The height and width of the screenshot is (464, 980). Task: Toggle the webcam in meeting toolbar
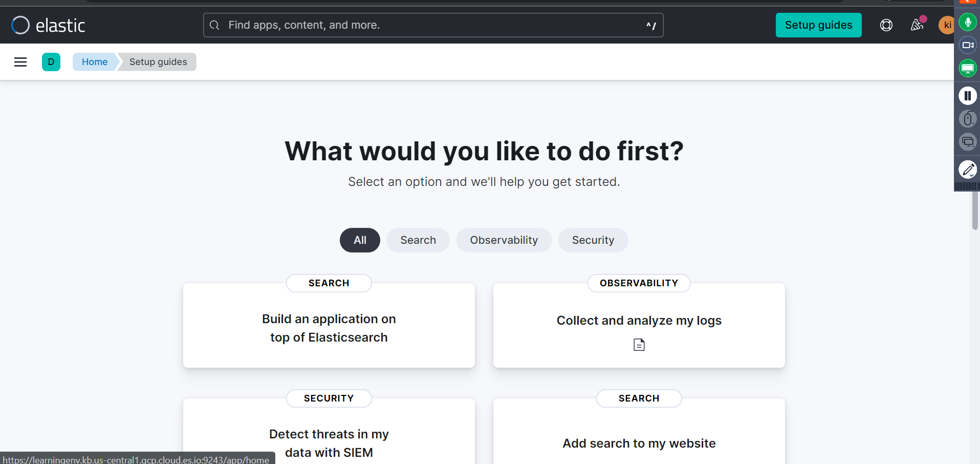tap(967, 45)
